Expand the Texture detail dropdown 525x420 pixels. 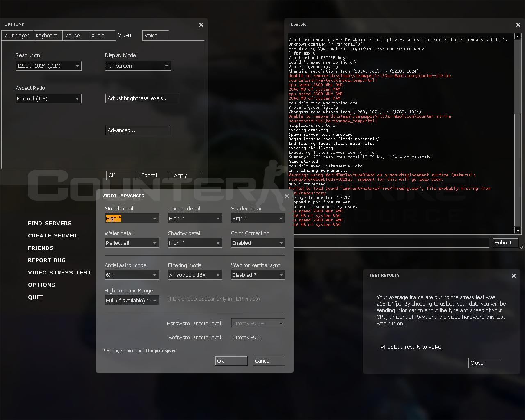click(x=195, y=218)
